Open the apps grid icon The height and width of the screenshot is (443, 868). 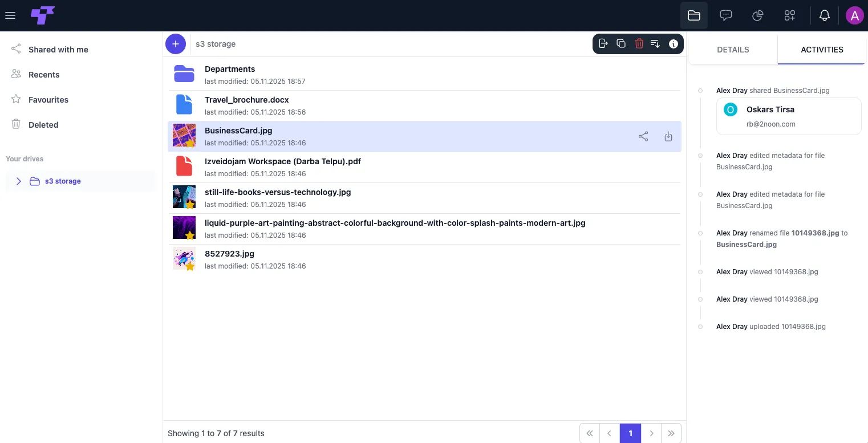pos(790,15)
